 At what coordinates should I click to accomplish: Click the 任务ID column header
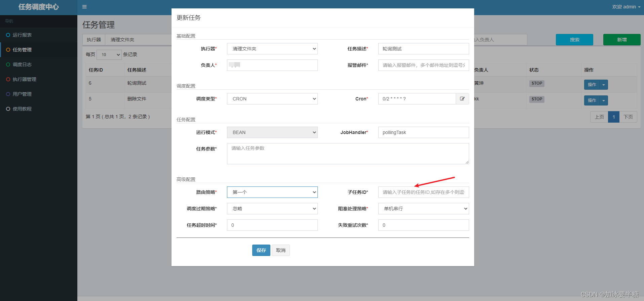tap(96, 70)
